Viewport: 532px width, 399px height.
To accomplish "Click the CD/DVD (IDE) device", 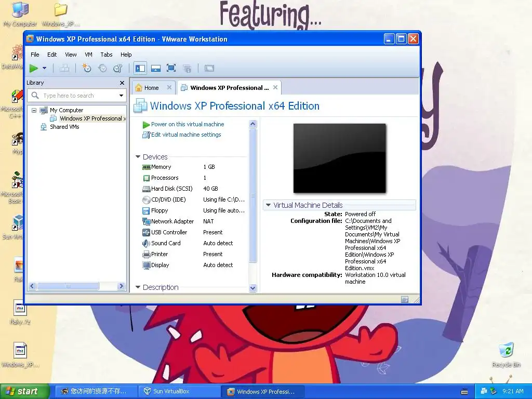I will 193,199.
